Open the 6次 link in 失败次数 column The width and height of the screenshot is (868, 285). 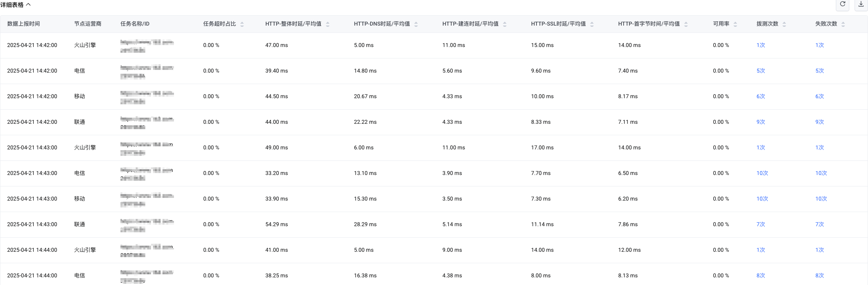click(819, 96)
